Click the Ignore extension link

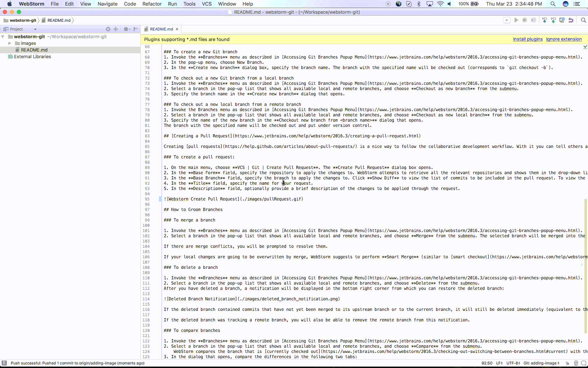point(564,39)
